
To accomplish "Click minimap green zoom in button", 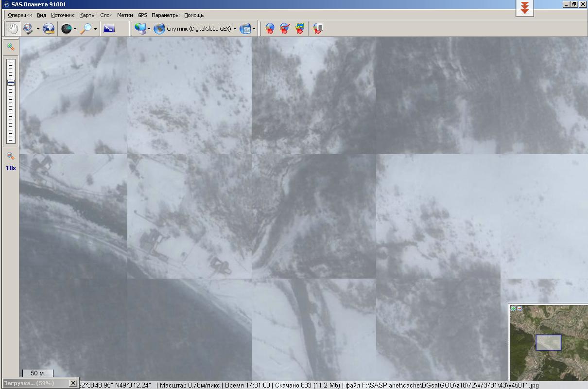I will point(514,308).
